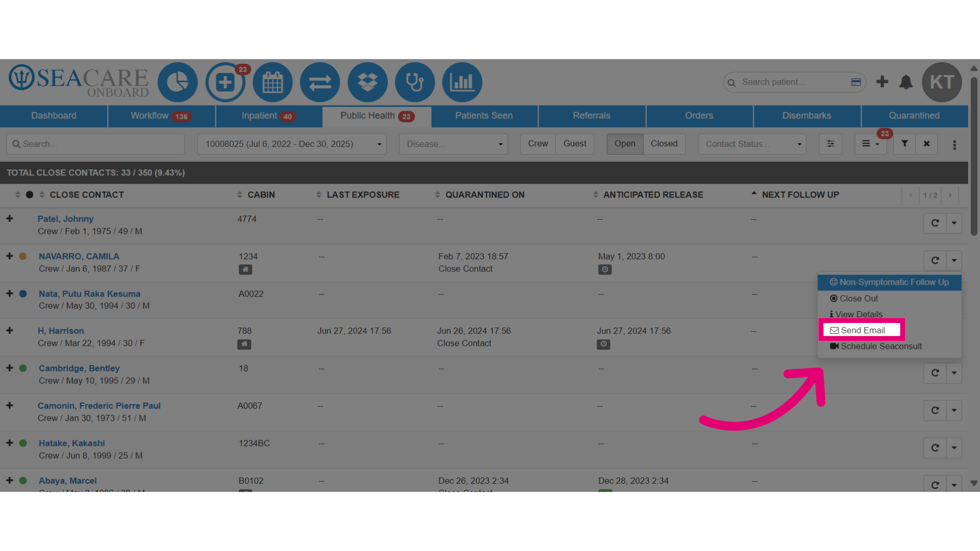
Task: Expand the Cambridge, Bentley row plus
Action: pos(9,368)
